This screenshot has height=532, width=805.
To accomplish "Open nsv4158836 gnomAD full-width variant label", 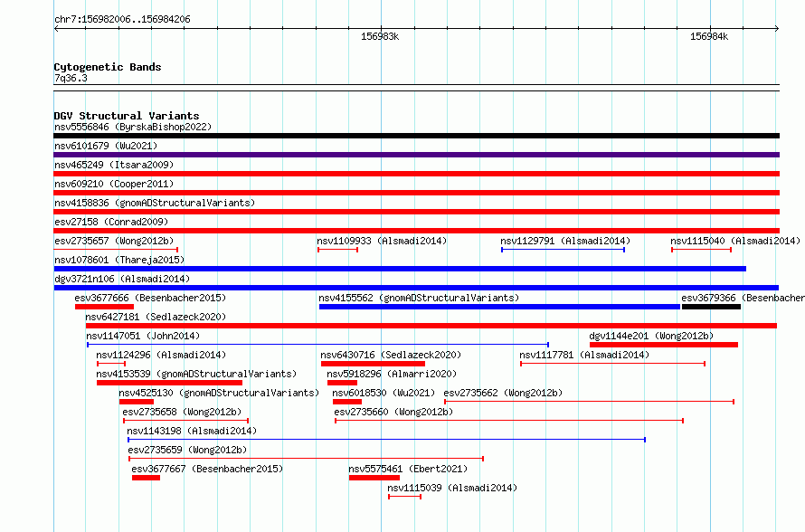I will click(x=155, y=203).
